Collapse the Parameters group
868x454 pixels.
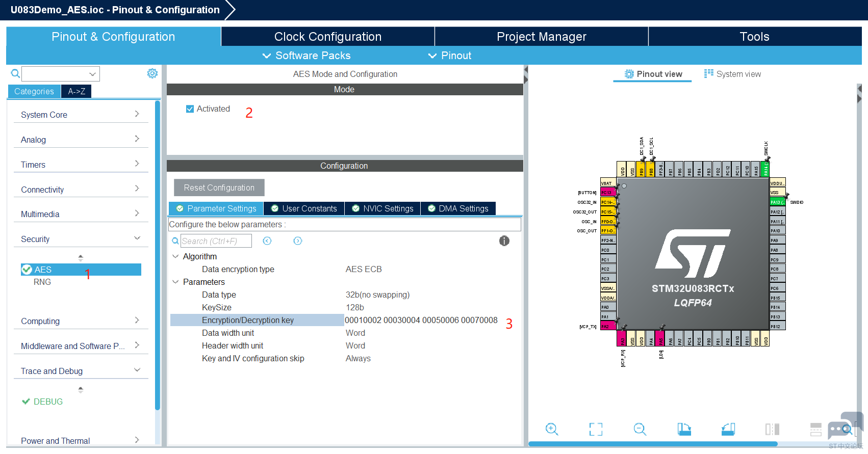pos(175,282)
